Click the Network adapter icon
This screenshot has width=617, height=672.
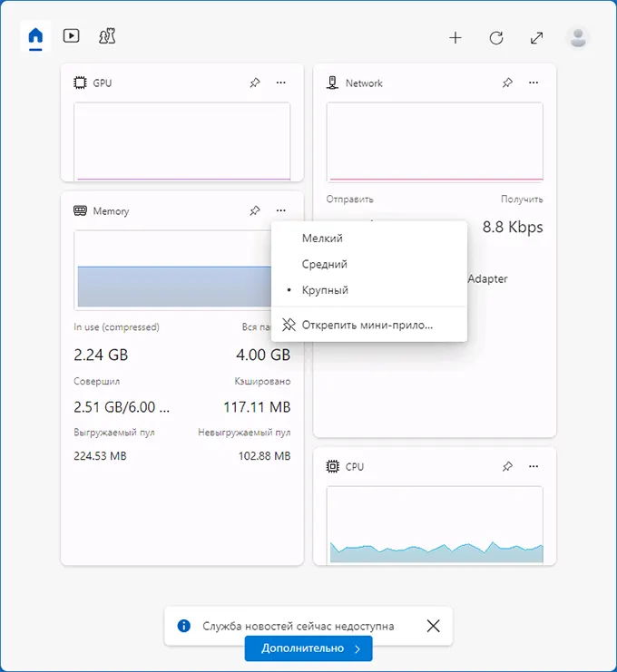332,83
